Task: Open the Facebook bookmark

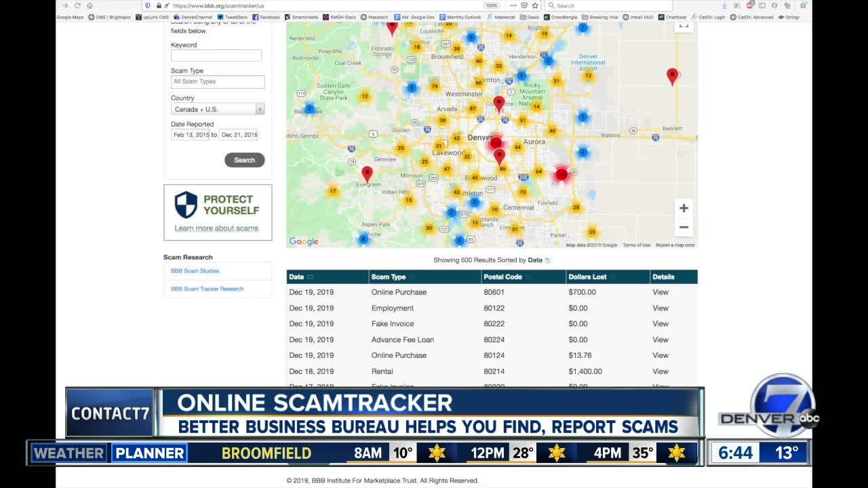Action: point(267,17)
